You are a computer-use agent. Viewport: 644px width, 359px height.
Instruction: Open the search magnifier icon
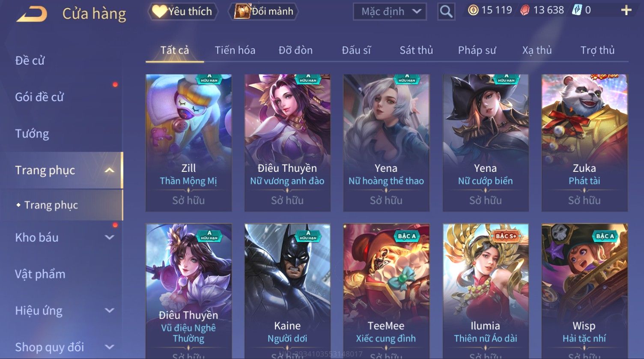446,12
